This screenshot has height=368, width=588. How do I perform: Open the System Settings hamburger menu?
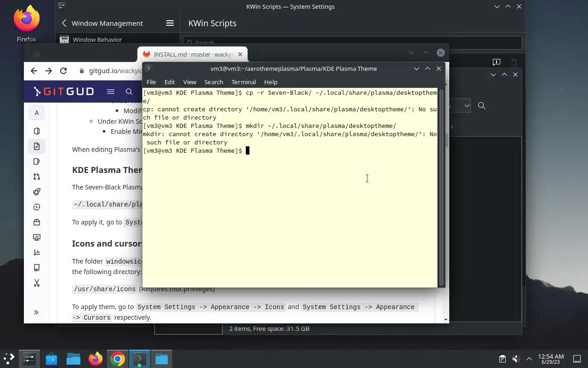[170, 23]
